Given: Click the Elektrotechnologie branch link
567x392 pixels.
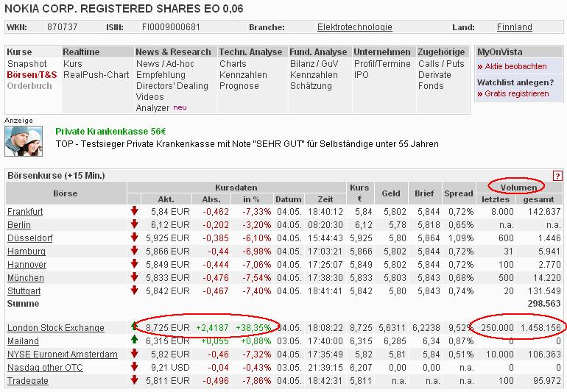Looking at the screenshot, I should tap(354, 27).
